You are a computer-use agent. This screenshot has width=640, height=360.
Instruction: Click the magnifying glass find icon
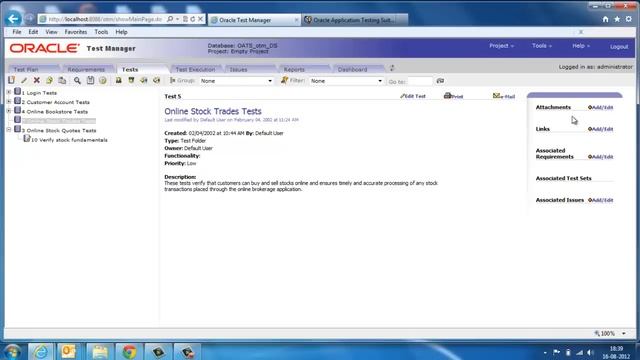(77, 80)
